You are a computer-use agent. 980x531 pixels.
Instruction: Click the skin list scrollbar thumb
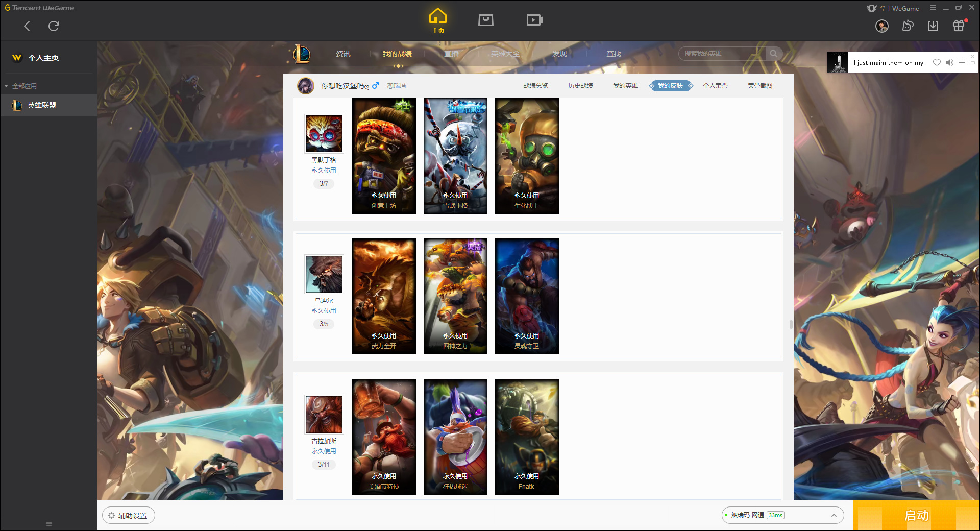point(791,325)
